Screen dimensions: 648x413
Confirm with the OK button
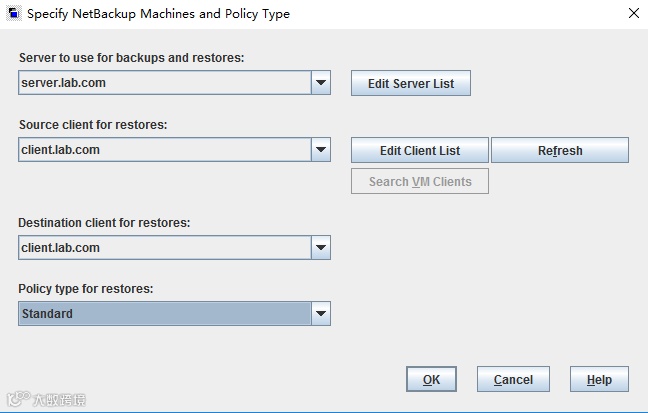[431, 379]
